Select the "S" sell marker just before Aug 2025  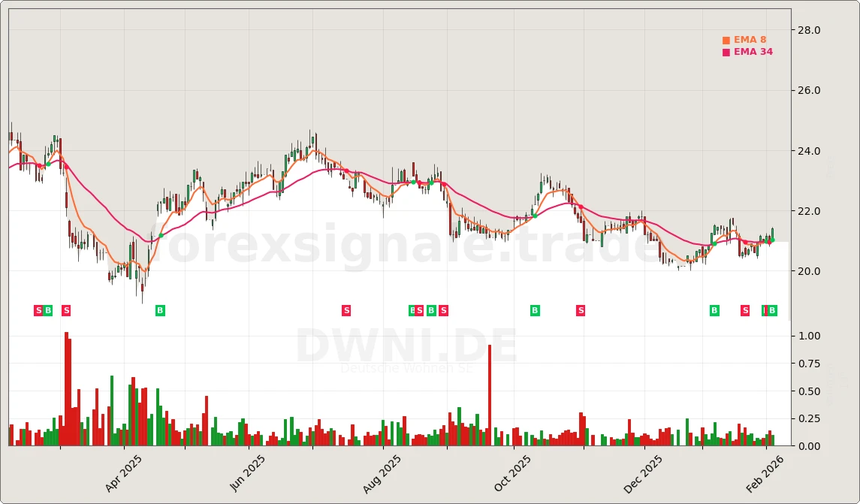tap(346, 309)
